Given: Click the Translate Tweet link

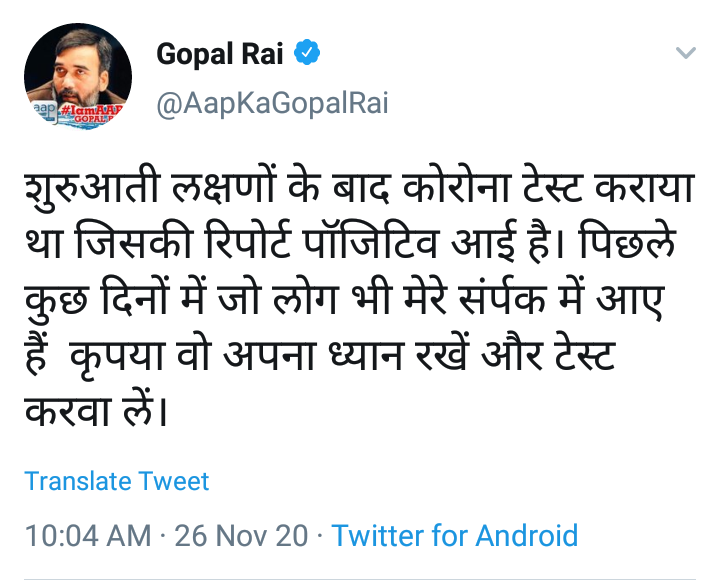Looking at the screenshot, I should tap(117, 481).
